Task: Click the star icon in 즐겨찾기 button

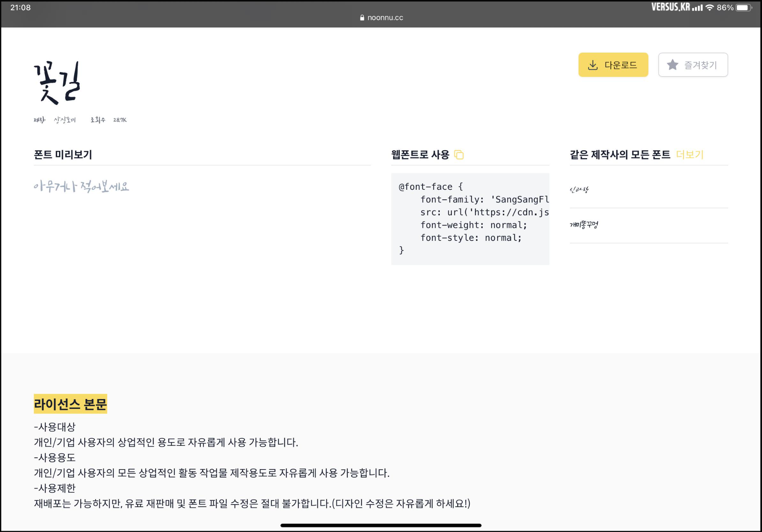Action: tap(672, 65)
